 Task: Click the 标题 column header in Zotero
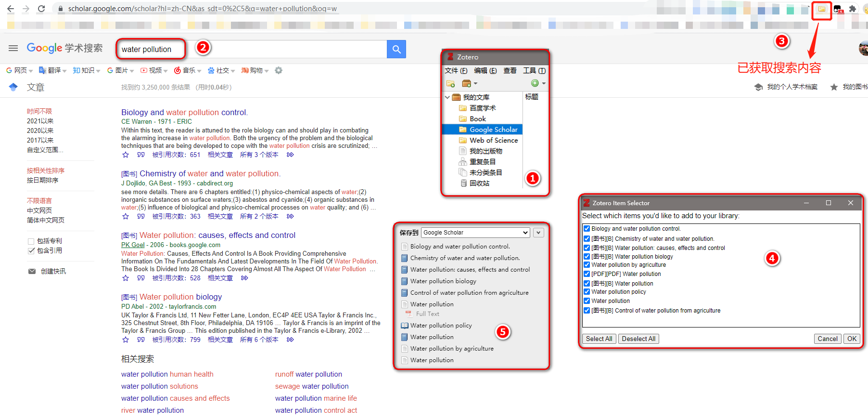[532, 97]
